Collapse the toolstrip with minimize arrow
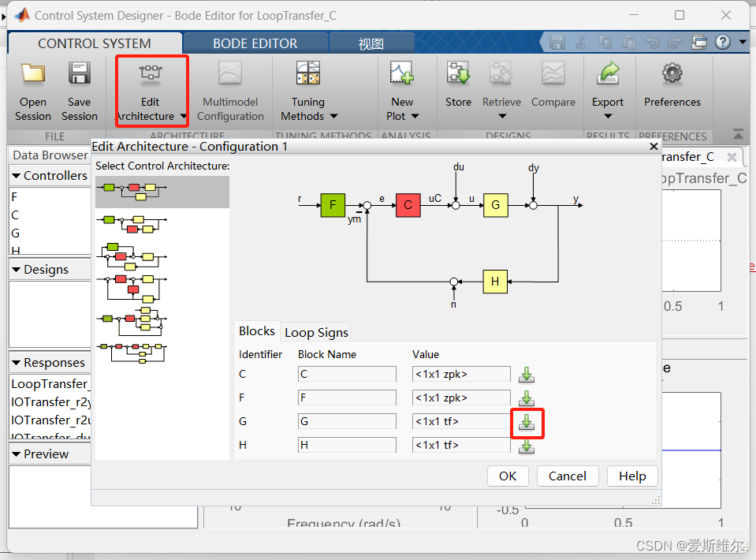The width and height of the screenshot is (756, 560). (738, 134)
